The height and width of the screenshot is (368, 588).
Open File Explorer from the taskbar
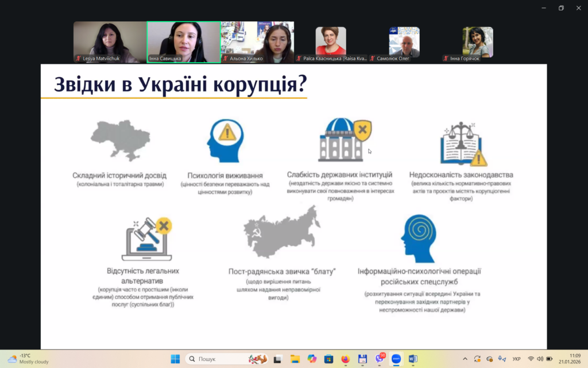point(295,359)
